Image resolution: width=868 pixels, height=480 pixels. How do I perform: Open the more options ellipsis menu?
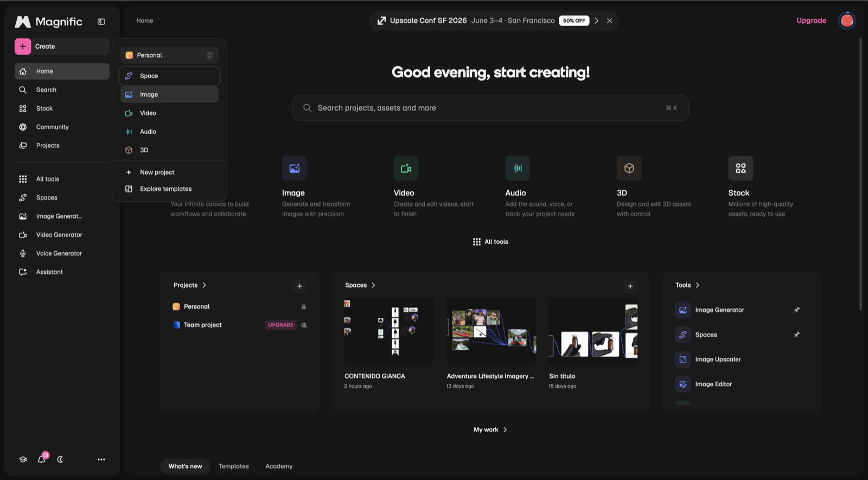[101, 459]
